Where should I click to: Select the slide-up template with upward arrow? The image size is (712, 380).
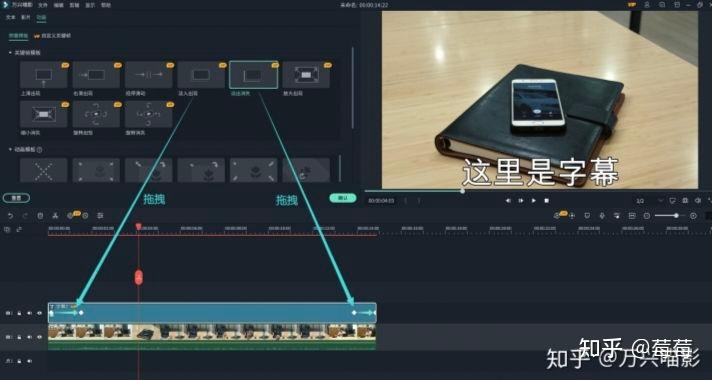pyautogui.click(x=44, y=75)
